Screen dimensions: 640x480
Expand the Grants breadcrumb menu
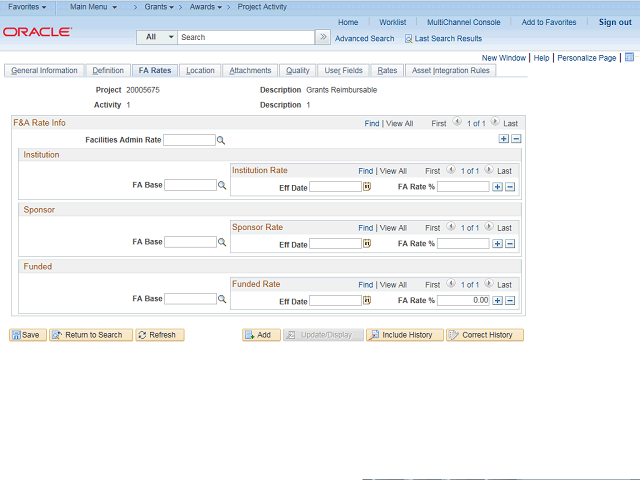[x=159, y=7]
